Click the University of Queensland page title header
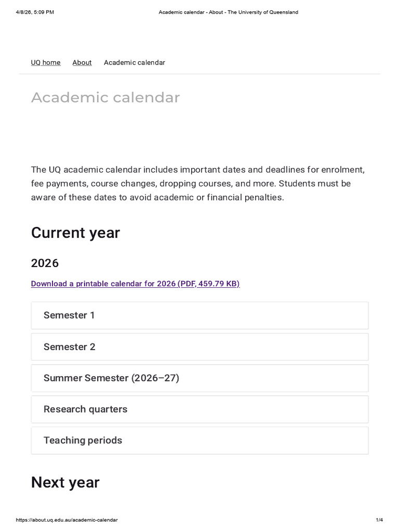The width and height of the screenshot is (399, 532). [x=228, y=12]
